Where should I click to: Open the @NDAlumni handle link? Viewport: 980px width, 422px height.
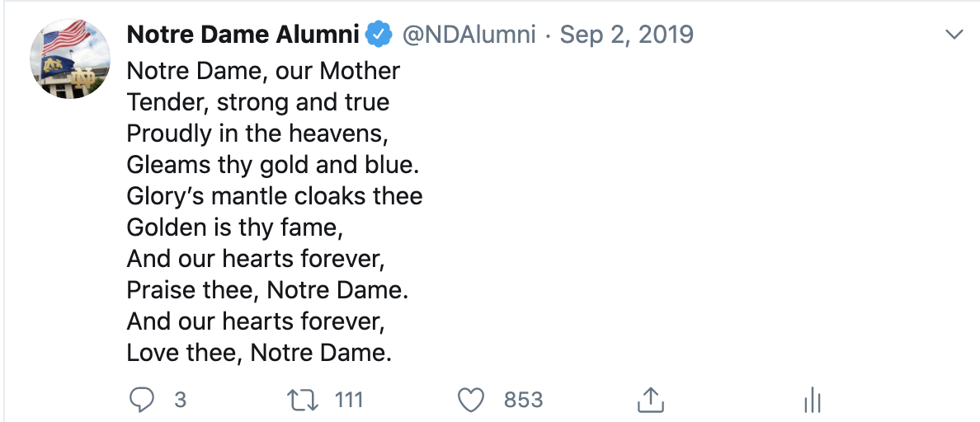[468, 35]
